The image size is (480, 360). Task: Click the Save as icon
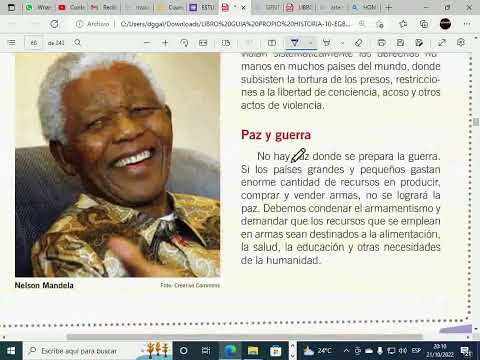click(419, 43)
